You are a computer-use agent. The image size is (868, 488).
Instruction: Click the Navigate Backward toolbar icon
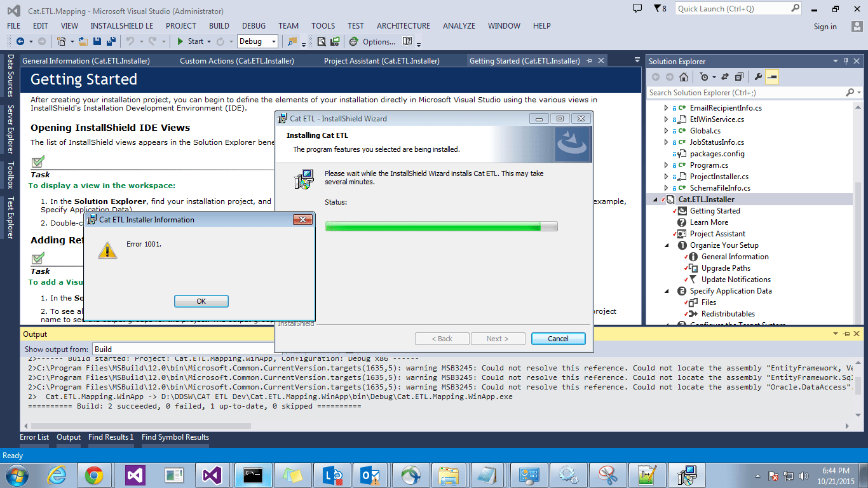[20, 41]
